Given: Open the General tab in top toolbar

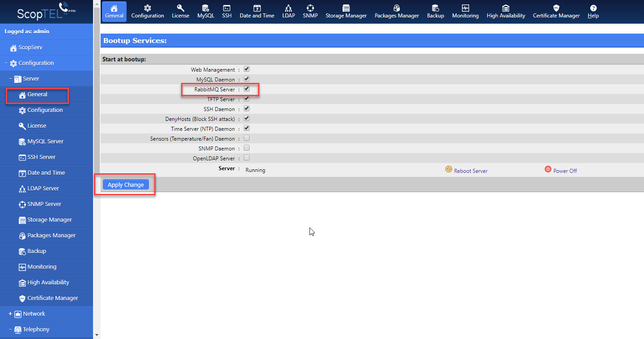Looking at the screenshot, I should pos(114,12).
